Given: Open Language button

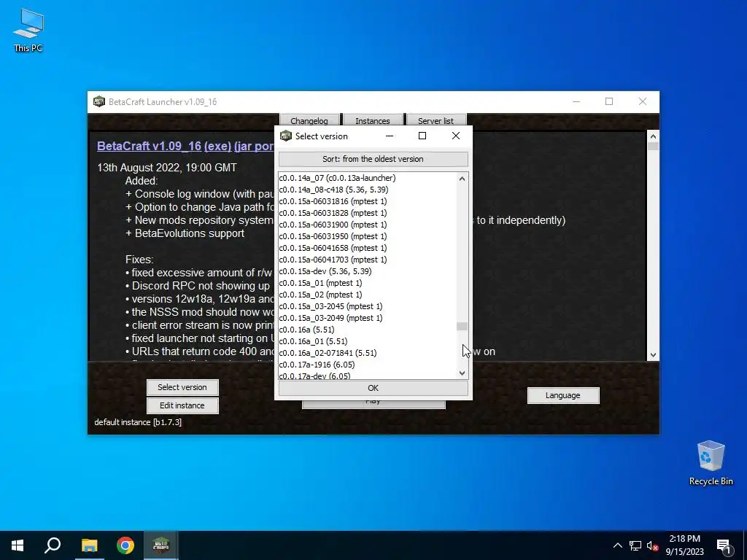Looking at the screenshot, I should tap(563, 395).
